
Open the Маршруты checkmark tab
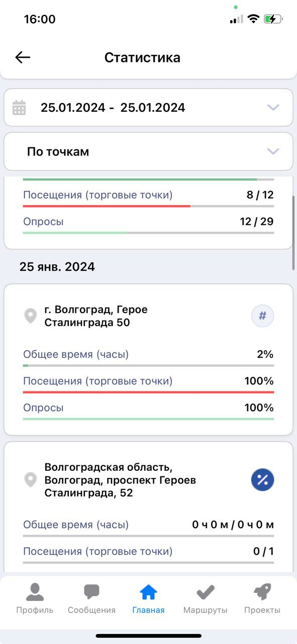tap(205, 599)
